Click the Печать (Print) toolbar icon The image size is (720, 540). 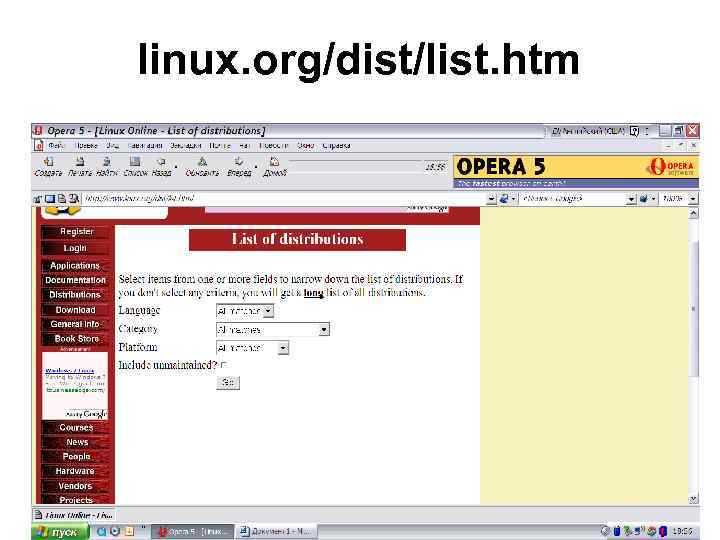79,162
